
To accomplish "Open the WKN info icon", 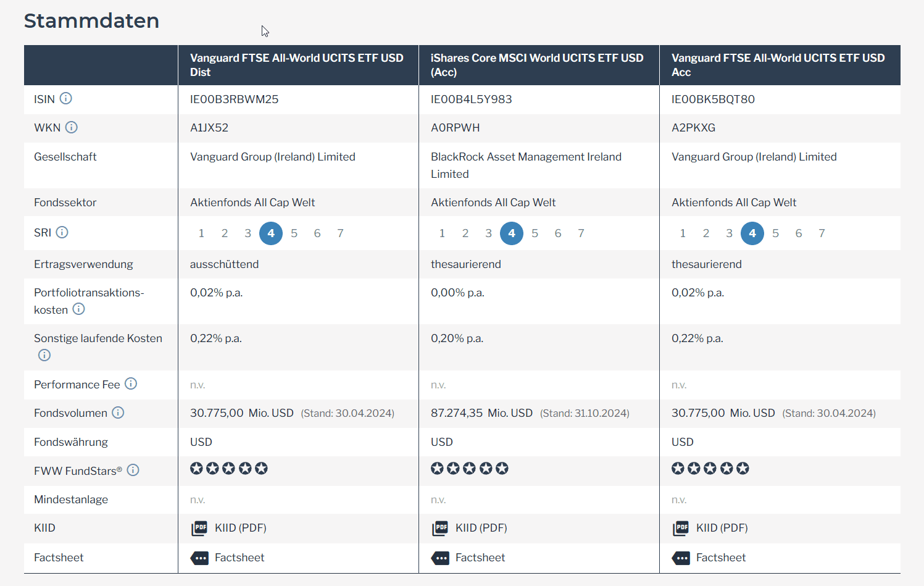I will click(x=72, y=127).
